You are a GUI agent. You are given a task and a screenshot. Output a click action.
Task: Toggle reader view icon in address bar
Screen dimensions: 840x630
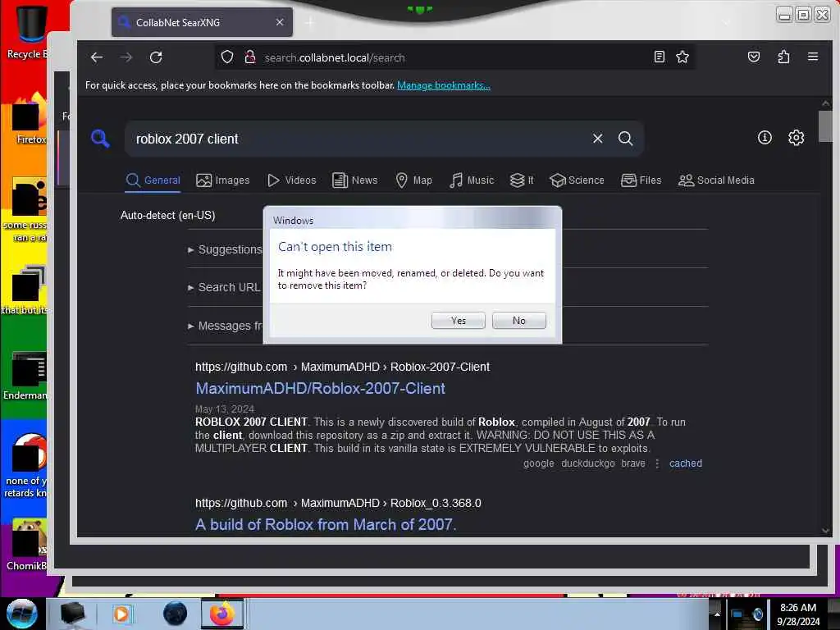pos(660,57)
